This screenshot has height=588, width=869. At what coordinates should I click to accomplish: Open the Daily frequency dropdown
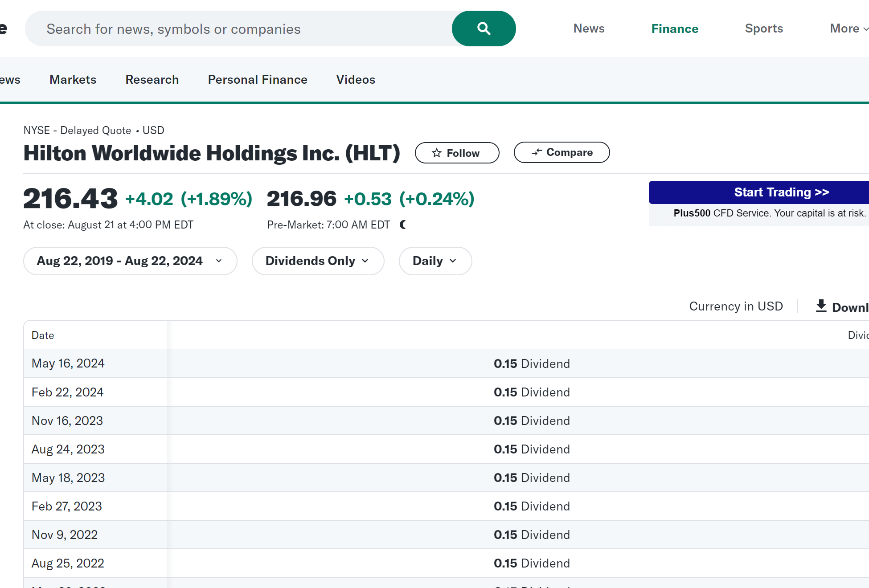435,261
